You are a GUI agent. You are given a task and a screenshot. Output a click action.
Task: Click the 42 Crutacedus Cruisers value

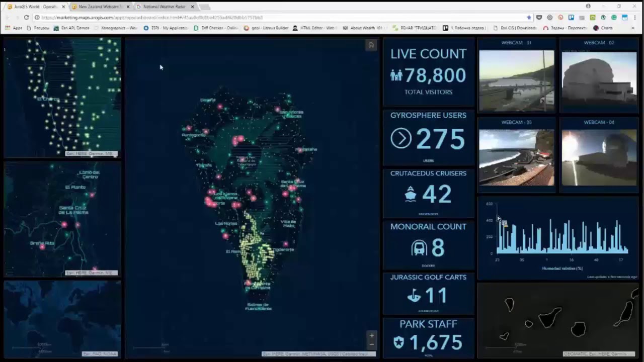437,195
